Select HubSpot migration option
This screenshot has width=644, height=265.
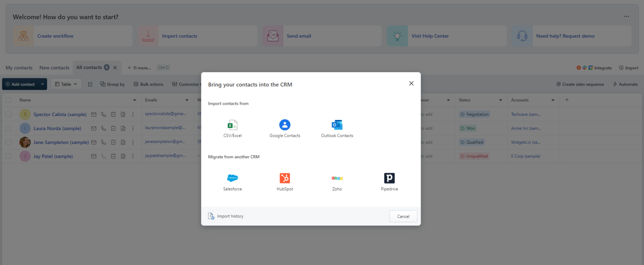[x=285, y=181]
